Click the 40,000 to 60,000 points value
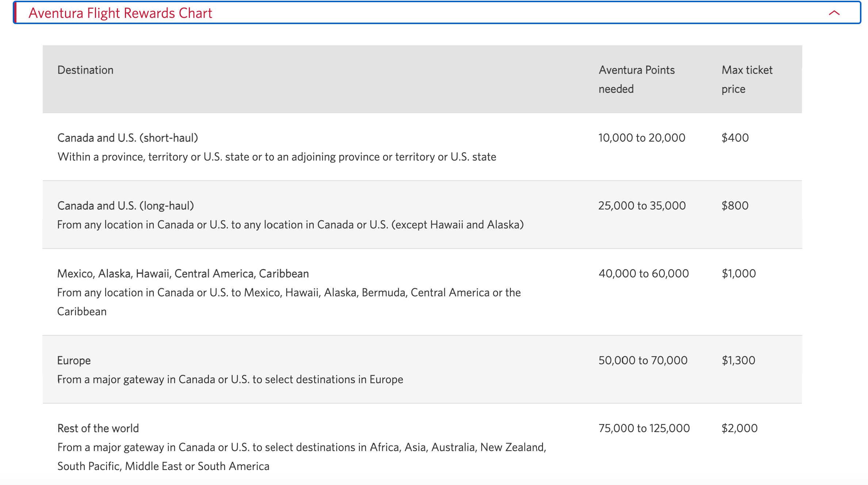Screen dimensions: 868x485 [643, 273]
